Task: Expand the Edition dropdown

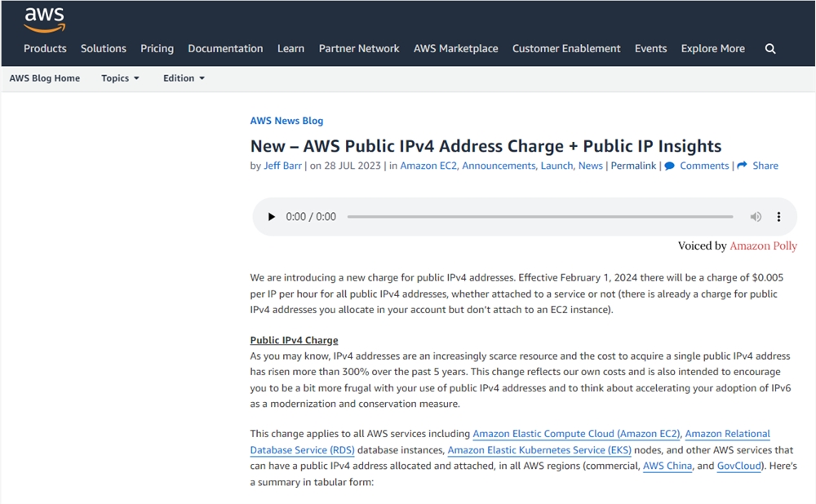Action: (x=184, y=78)
